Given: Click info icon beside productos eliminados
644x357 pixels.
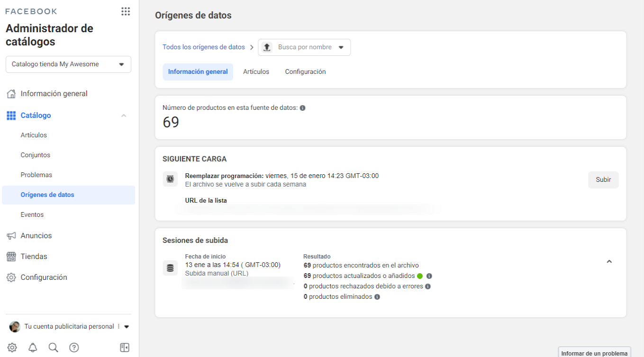Looking at the screenshot, I should point(377,297).
